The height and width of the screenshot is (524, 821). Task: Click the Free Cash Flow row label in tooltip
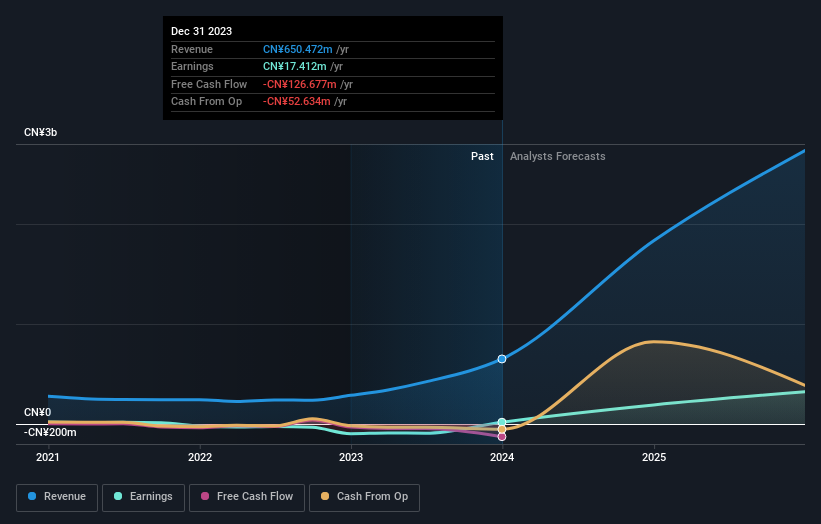coord(209,84)
